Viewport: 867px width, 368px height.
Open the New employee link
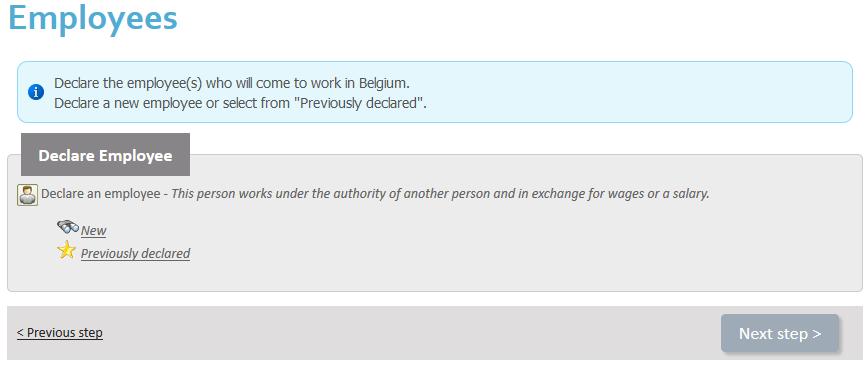pyautogui.click(x=93, y=230)
